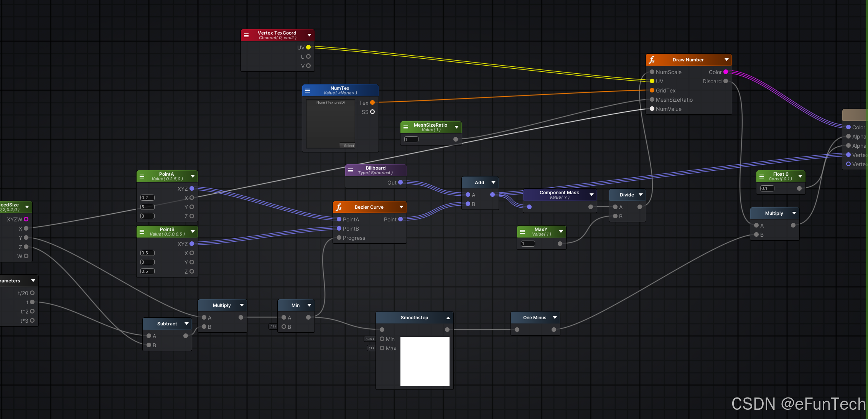Click the Float 0 node title
Screen dimensions: 868x419
tap(781, 174)
